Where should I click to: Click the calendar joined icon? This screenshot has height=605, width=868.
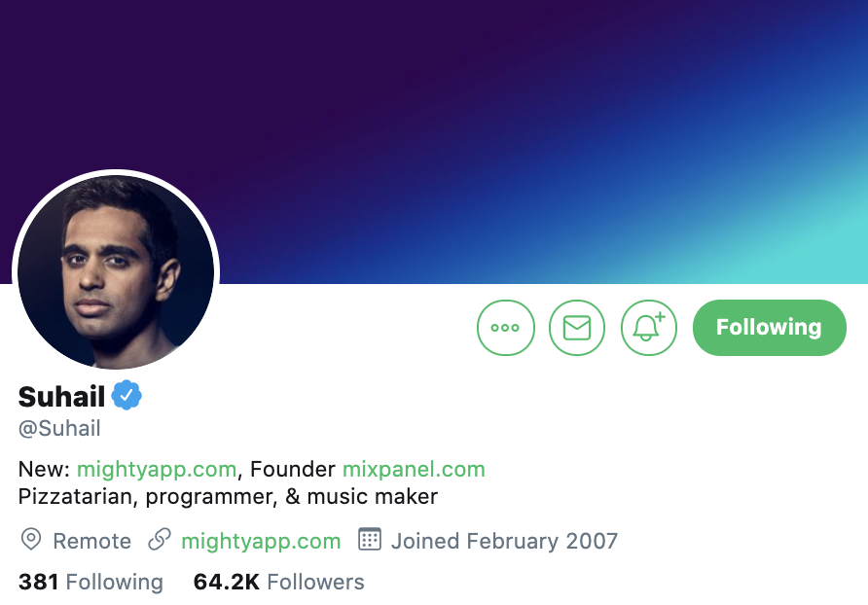pos(369,539)
